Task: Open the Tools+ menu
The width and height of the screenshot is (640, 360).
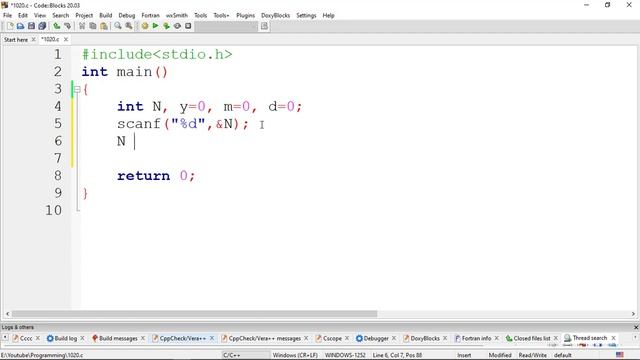Action: coord(221,16)
